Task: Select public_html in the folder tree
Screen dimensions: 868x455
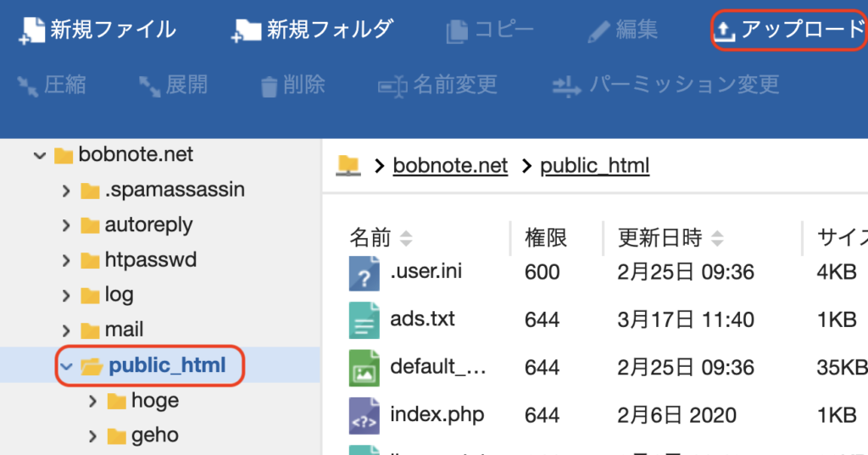Action: point(167,365)
